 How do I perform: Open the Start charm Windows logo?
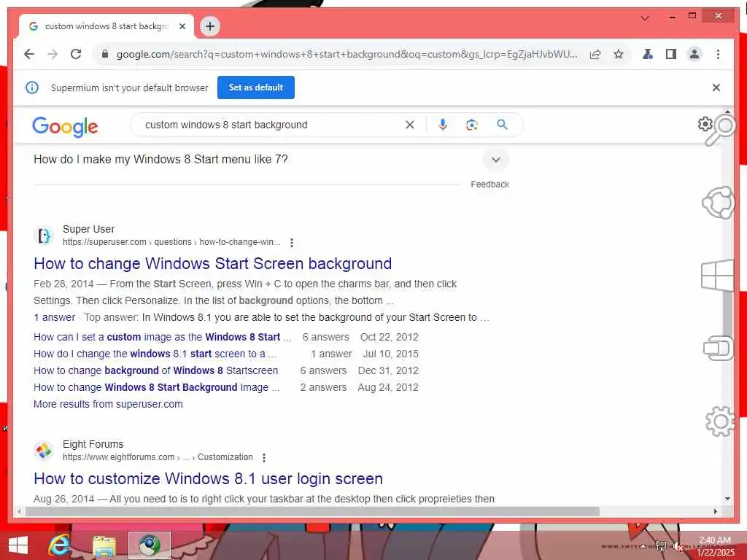[x=718, y=275]
